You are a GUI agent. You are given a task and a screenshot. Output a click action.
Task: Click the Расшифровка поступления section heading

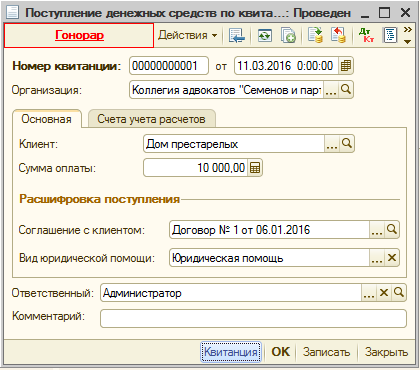pos(99,199)
